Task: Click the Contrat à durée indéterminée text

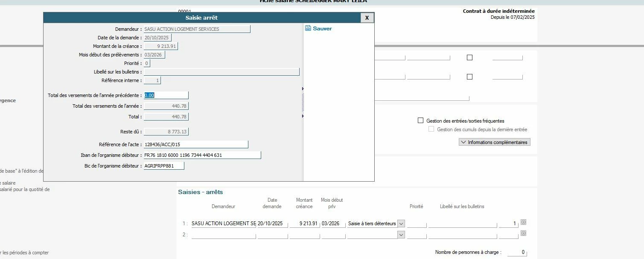Action: point(498,11)
